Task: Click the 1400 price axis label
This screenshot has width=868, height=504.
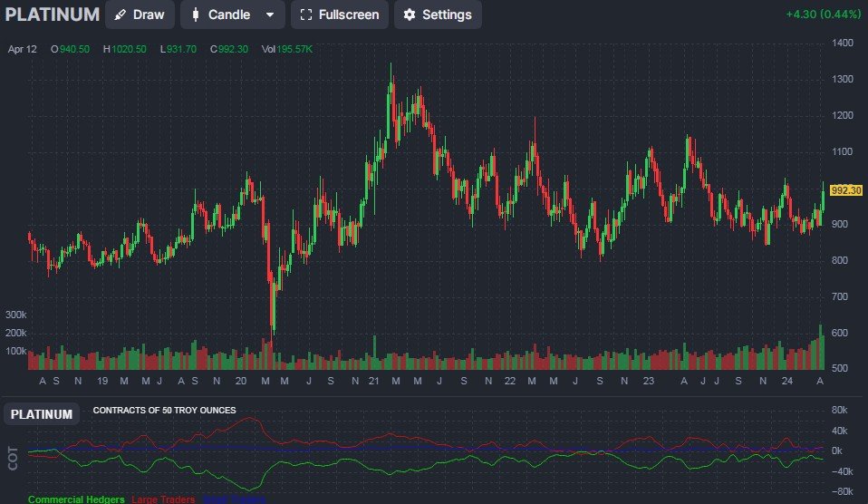Action: coord(843,44)
